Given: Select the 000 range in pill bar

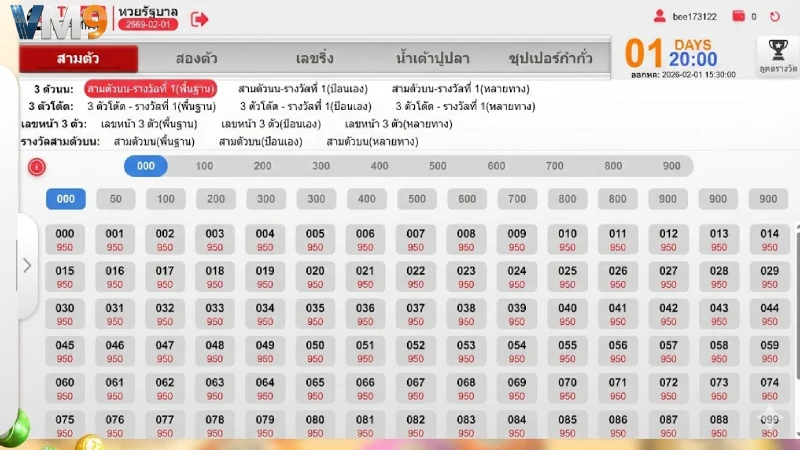Looking at the screenshot, I should (145, 166).
